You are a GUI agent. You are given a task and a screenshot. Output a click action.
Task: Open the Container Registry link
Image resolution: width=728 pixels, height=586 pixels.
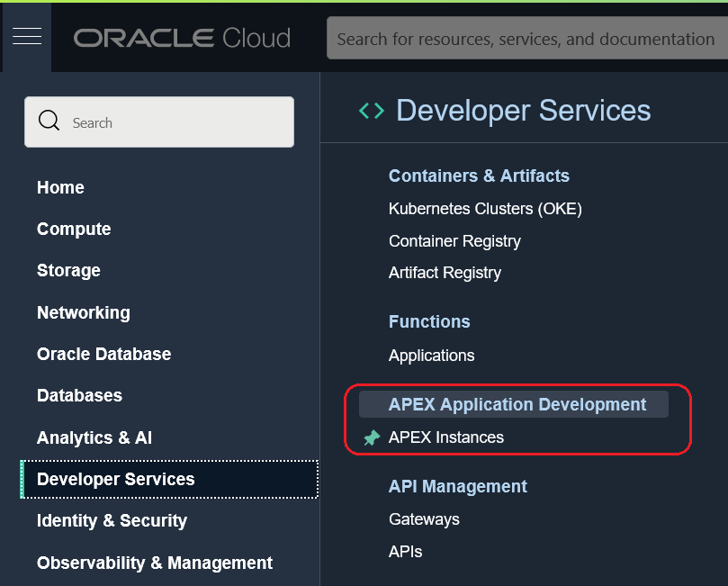[454, 241]
